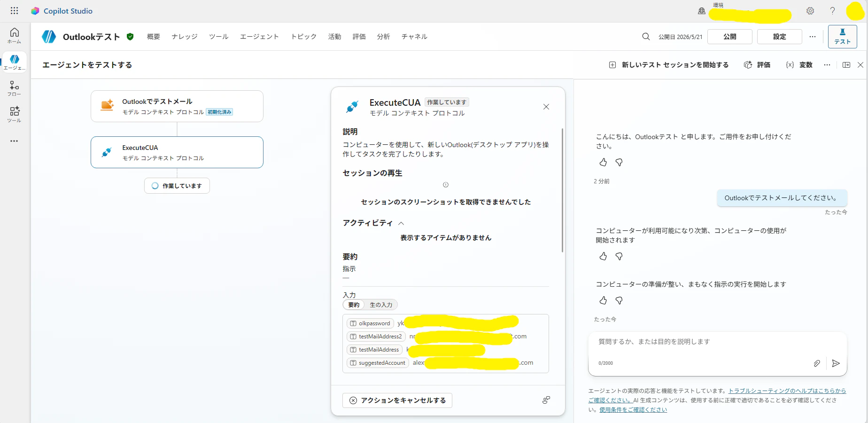Collapse the Activity section chevron
This screenshot has height=423, width=868.
tap(401, 223)
